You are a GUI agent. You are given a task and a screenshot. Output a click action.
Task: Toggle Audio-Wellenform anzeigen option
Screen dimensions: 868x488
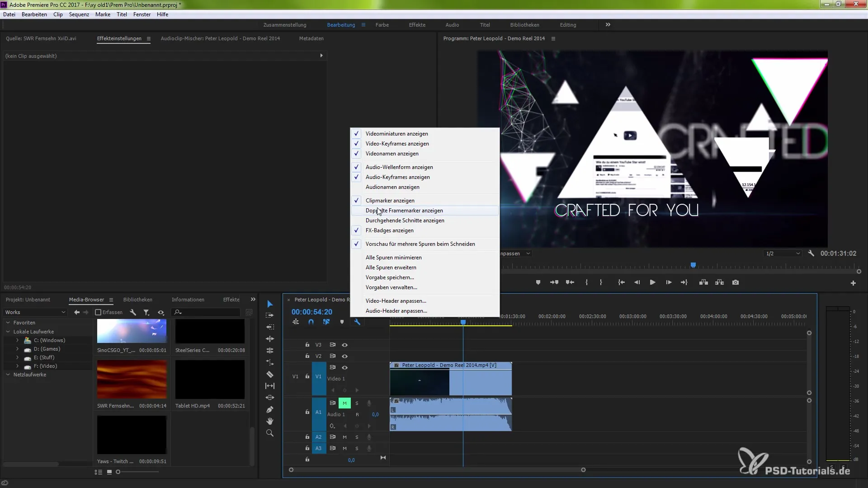(425, 167)
